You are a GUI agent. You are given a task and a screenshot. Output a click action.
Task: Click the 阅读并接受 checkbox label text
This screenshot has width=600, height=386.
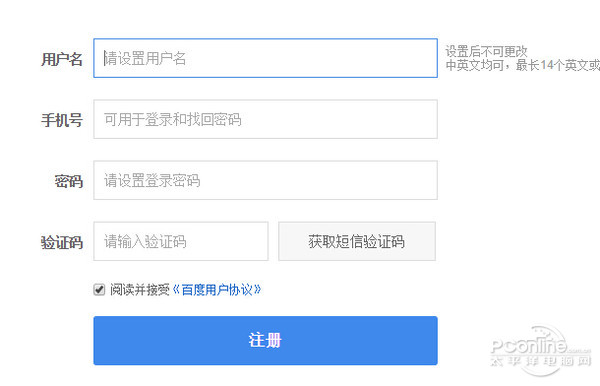(140, 290)
